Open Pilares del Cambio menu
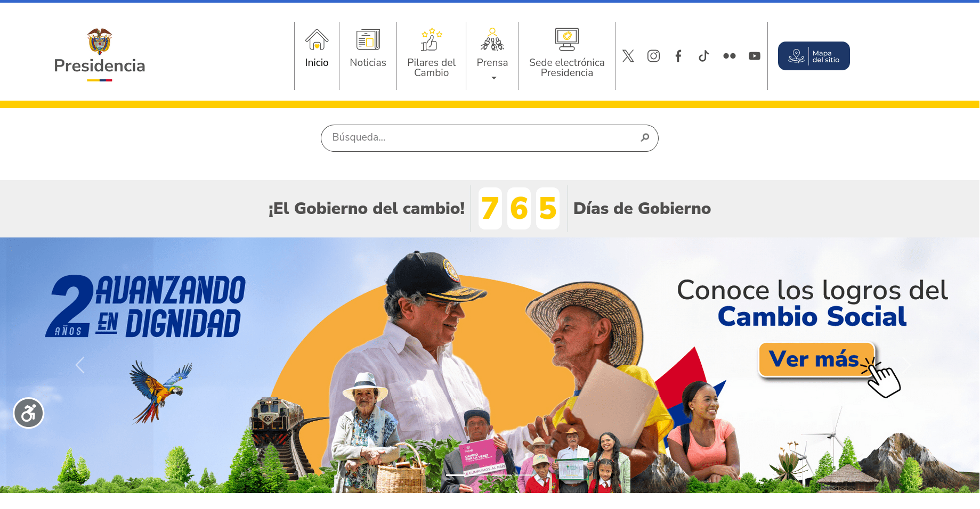980x509 pixels. pos(432,53)
